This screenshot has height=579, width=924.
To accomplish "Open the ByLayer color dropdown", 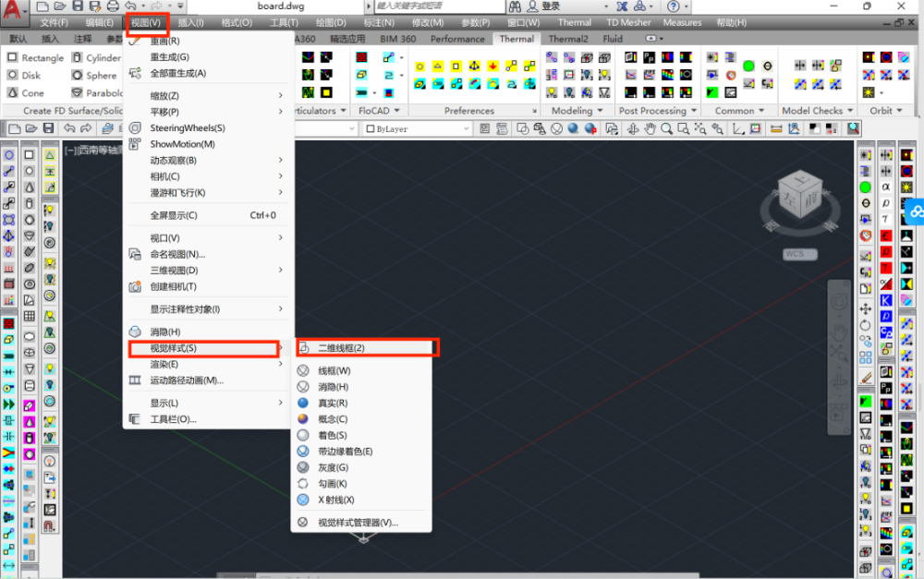I will tap(417, 128).
